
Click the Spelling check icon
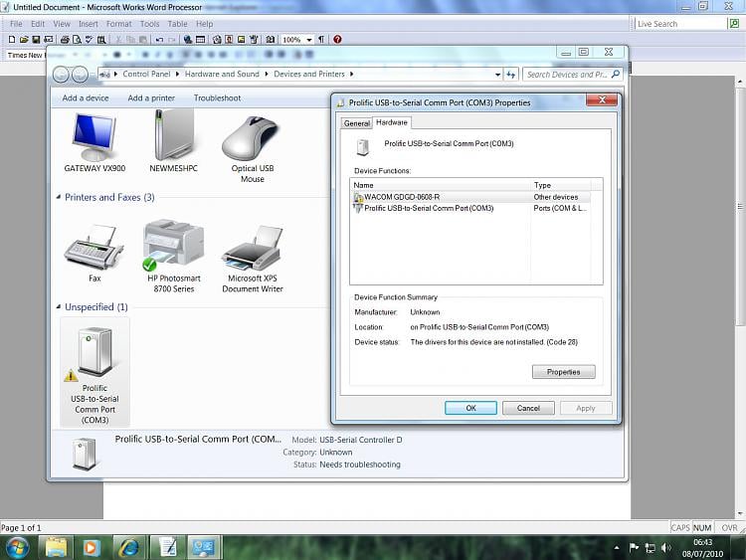[x=89, y=40]
